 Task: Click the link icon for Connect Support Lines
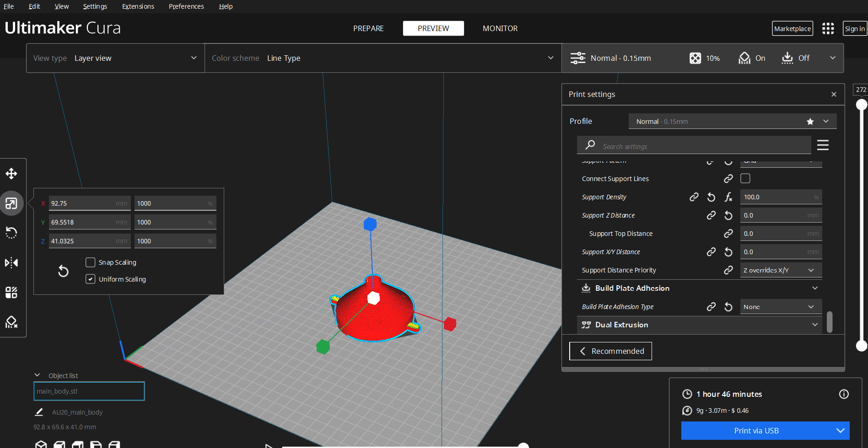tap(728, 179)
